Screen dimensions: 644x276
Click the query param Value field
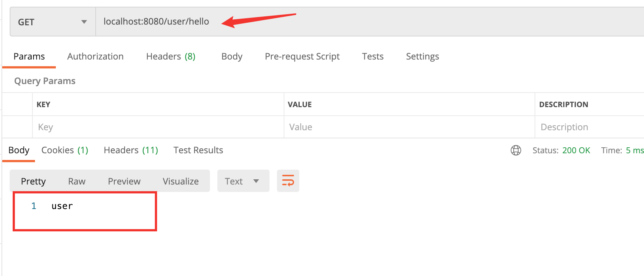tap(409, 127)
